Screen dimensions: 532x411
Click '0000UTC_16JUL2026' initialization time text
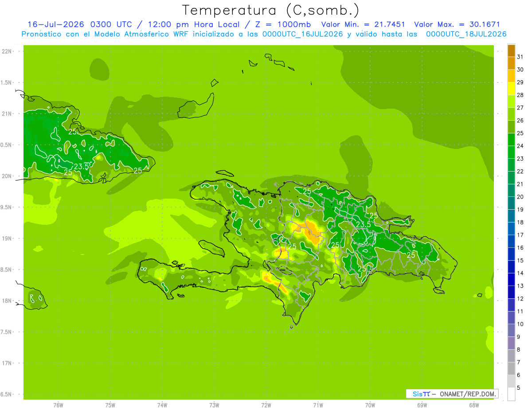303,34
